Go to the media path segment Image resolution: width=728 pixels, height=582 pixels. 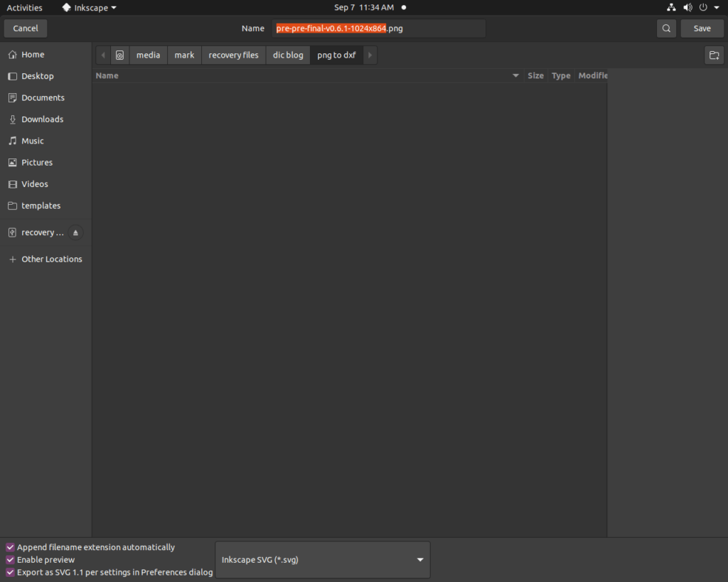pyautogui.click(x=148, y=55)
